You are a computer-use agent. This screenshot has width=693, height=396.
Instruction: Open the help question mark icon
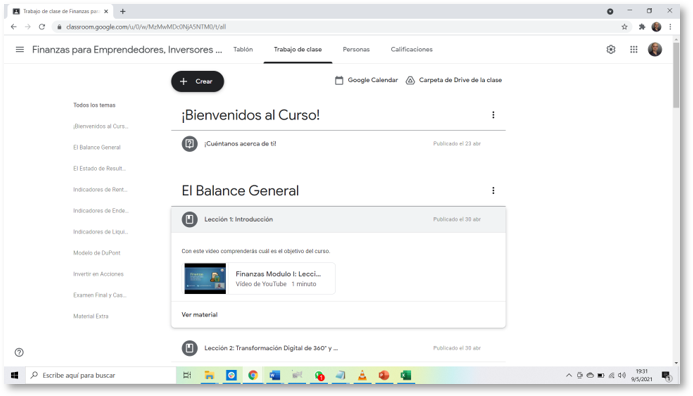coord(19,352)
